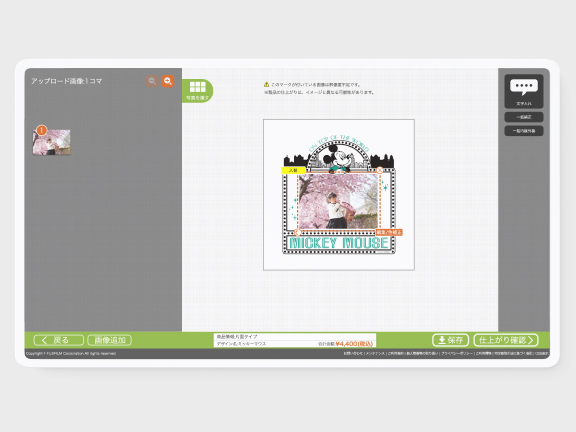Click the アップロード画像1コマ heading

click(66, 81)
